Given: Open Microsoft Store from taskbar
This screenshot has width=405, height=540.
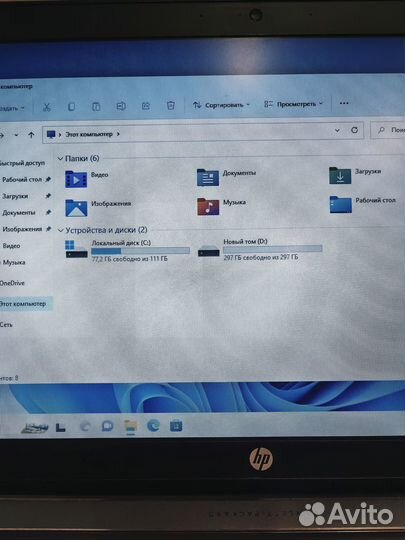Looking at the screenshot, I should pyautogui.click(x=176, y=426).
